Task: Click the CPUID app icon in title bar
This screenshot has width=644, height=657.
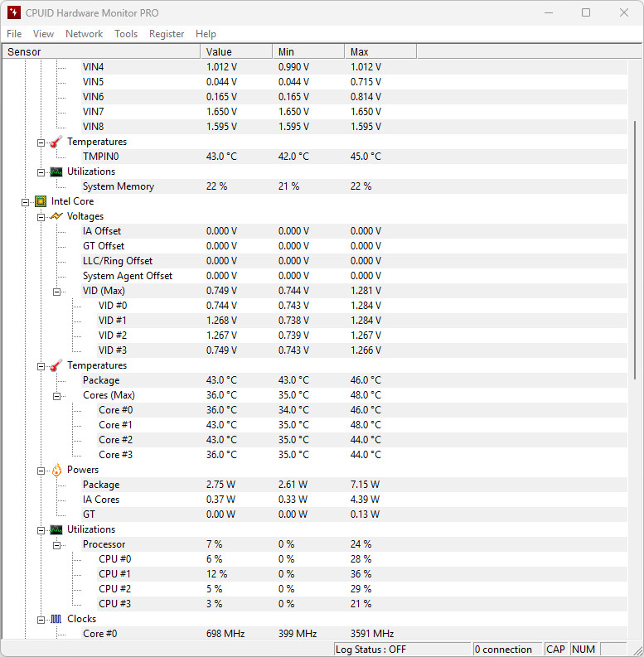Action: [x=13, y=12]
